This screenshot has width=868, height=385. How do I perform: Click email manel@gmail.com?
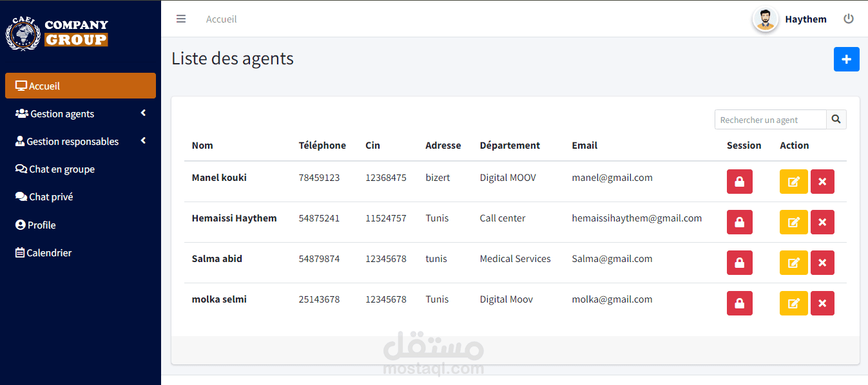click(612, 178)
